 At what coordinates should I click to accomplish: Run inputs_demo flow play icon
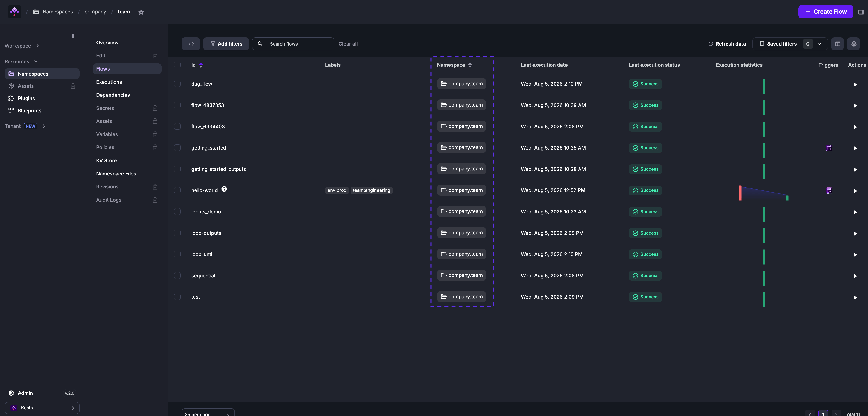point(855,212)
